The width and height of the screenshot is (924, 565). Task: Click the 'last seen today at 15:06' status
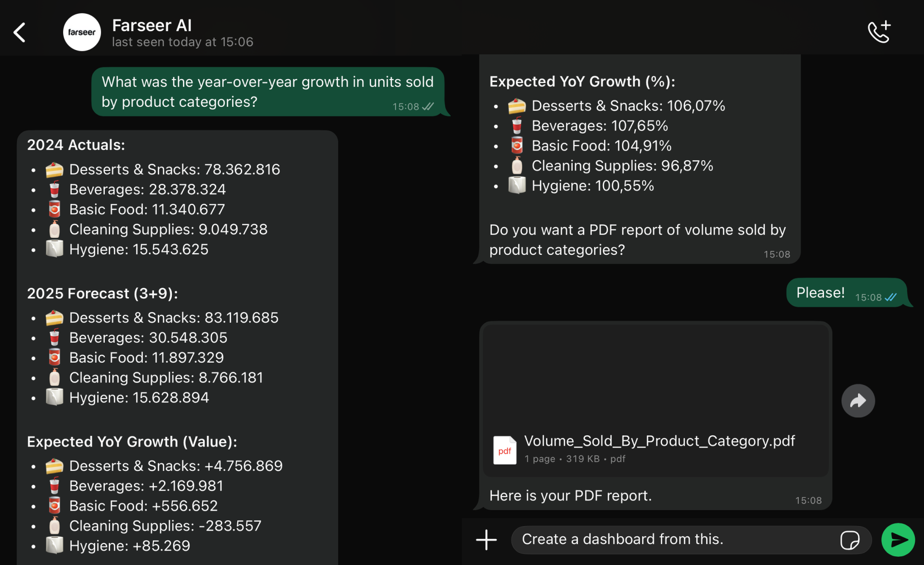click(183, 42)
